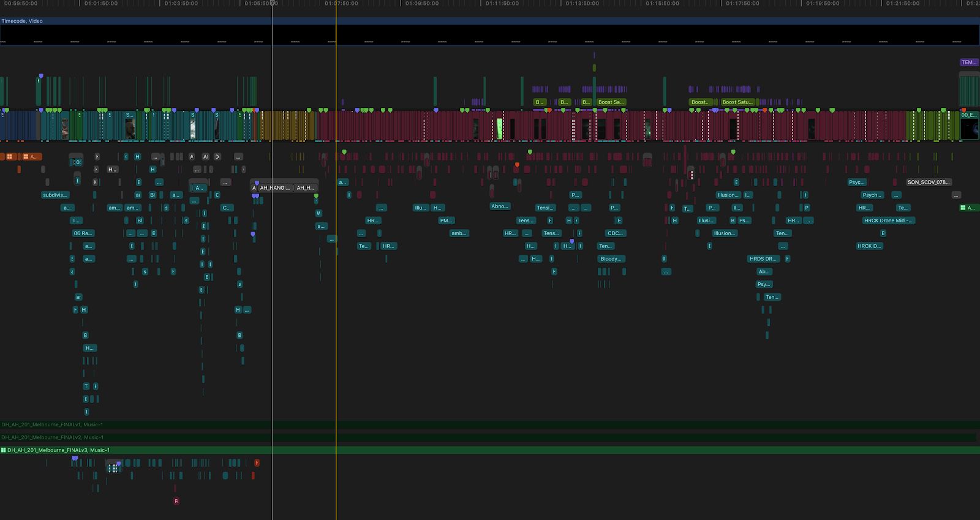Select the DH_AH_201_Melbourne_FINALv2 music track
Viewport: 980px width, 520px height.
[488, 437]
